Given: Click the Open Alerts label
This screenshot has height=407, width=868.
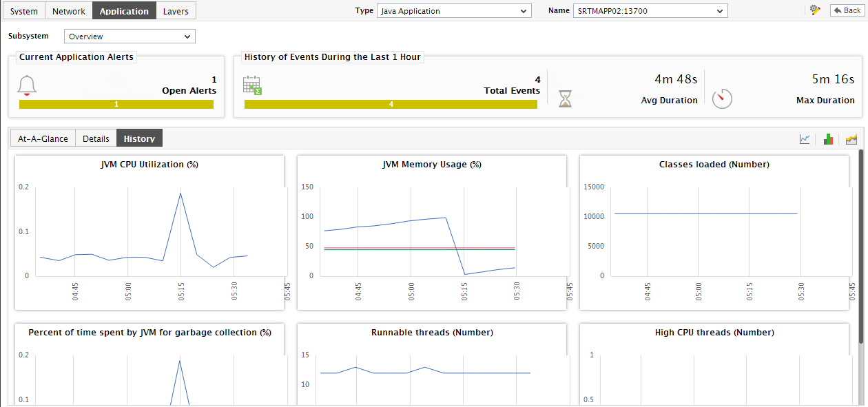Looking at the screenshot, I should pos(189,91).
